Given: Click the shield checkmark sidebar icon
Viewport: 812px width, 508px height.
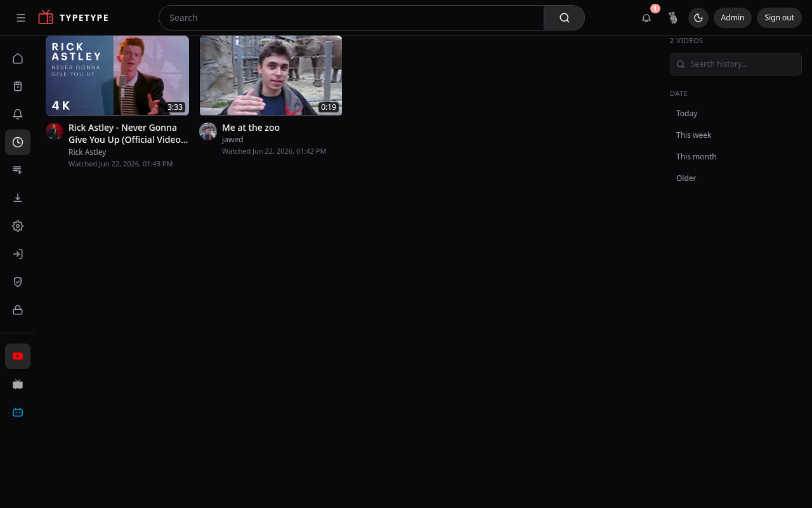Looking at the screenshot, I should pyautogui.click(x=18, y=282).
